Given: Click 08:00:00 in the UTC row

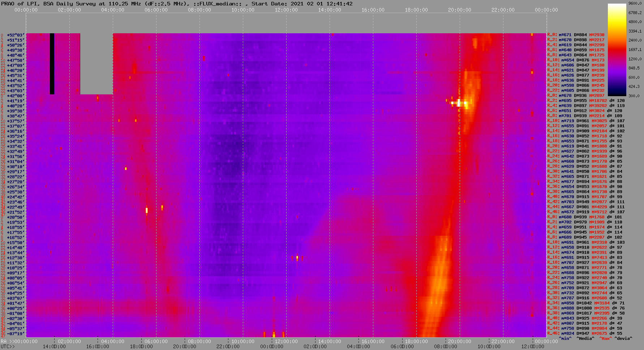Looking at the screenshot, I should (445, 346).
